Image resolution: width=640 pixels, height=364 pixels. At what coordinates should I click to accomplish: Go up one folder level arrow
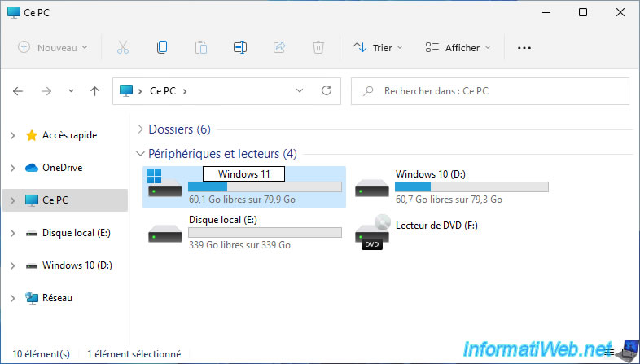94,91
